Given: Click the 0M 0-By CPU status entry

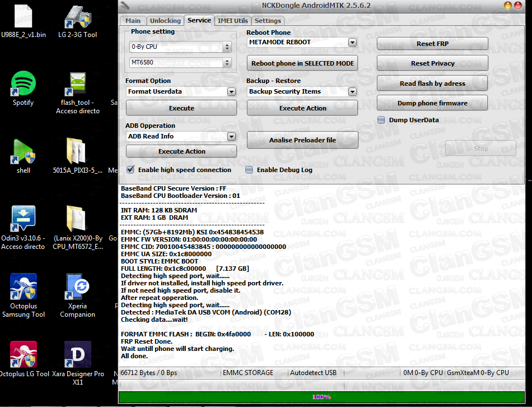Looking at the screenshot, I should point(423,373).
